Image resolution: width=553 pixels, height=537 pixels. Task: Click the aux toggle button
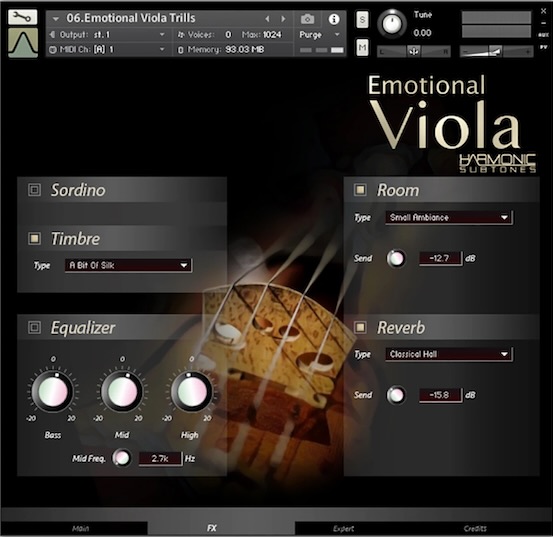pyautogui.click(x=543, y=35)
